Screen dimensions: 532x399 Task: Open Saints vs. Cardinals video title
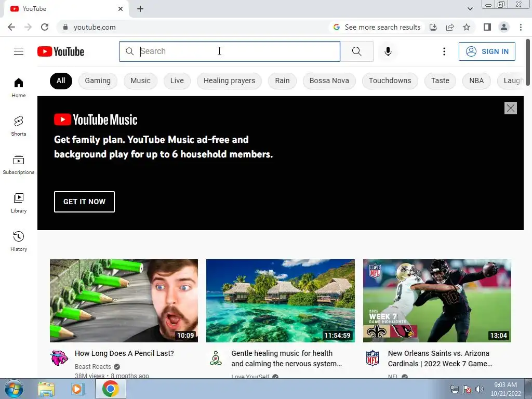pos(440,358)
